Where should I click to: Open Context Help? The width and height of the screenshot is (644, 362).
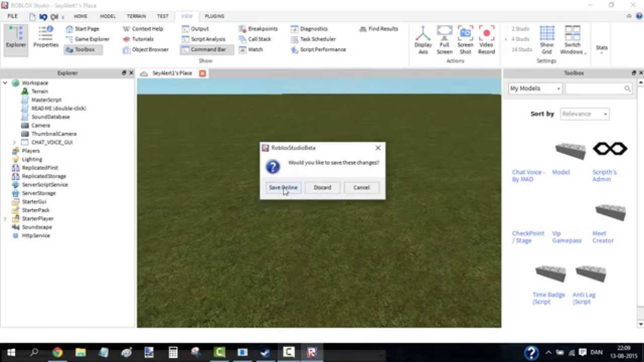tap(143, 29)
